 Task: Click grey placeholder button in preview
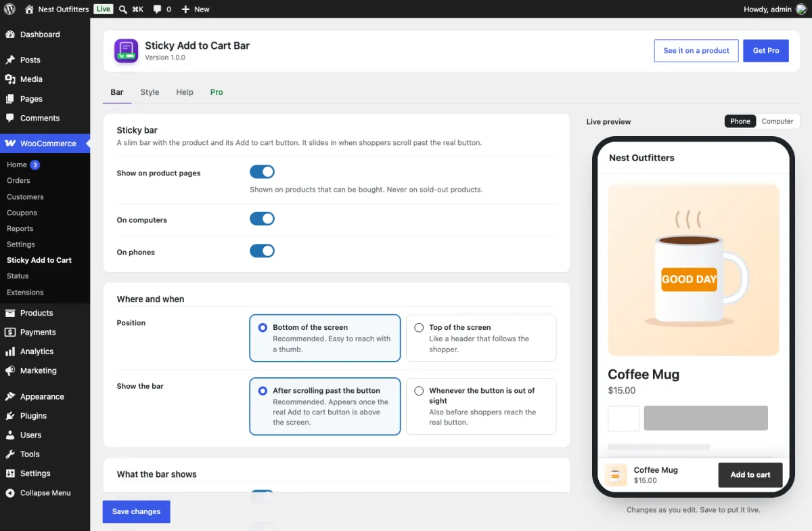point(706,418)
